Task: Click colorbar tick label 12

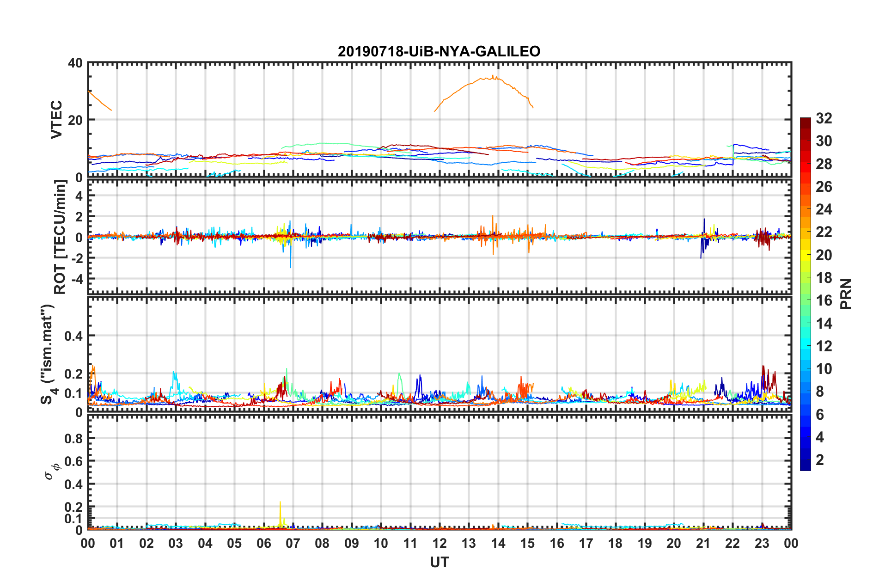Action: [x=824, y=346]
